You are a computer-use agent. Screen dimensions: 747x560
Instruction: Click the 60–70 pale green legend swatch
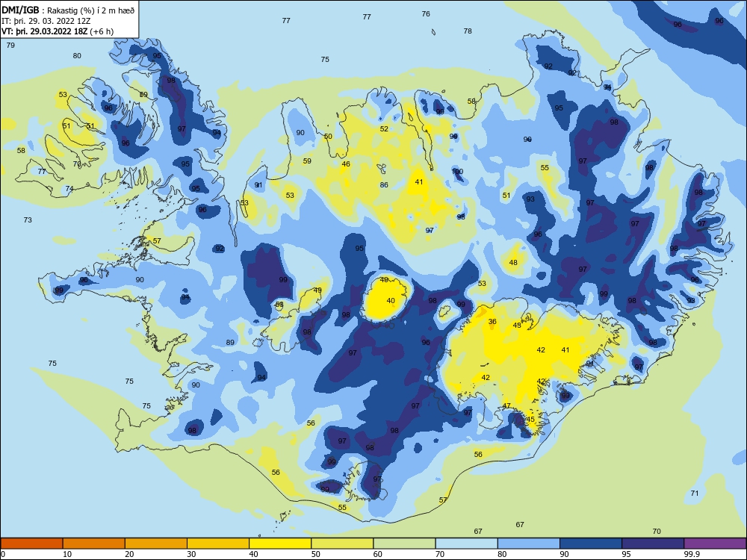coord(404,544)
